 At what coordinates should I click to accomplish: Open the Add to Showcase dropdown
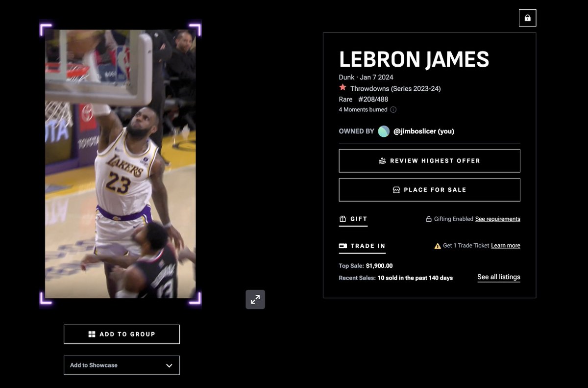point(122,365)
